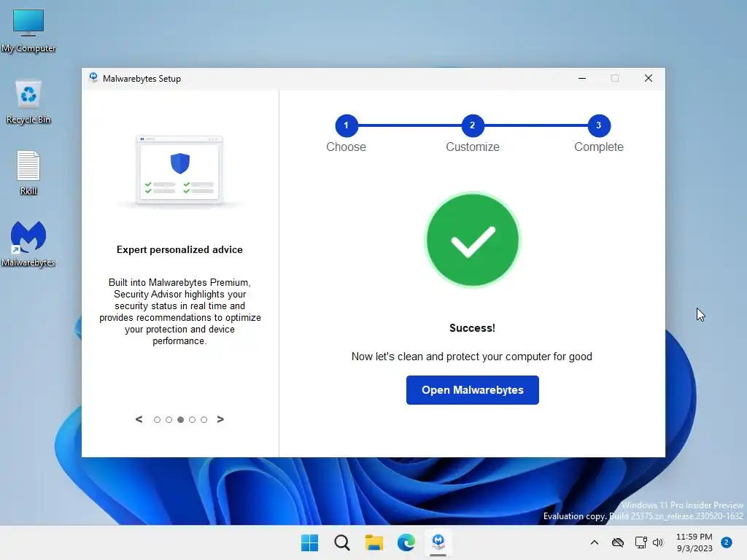The height and width of the screenshot is (560, 747).
Task: Click 'Now let's clean and protect' text
Action: [x=472, y=357]
